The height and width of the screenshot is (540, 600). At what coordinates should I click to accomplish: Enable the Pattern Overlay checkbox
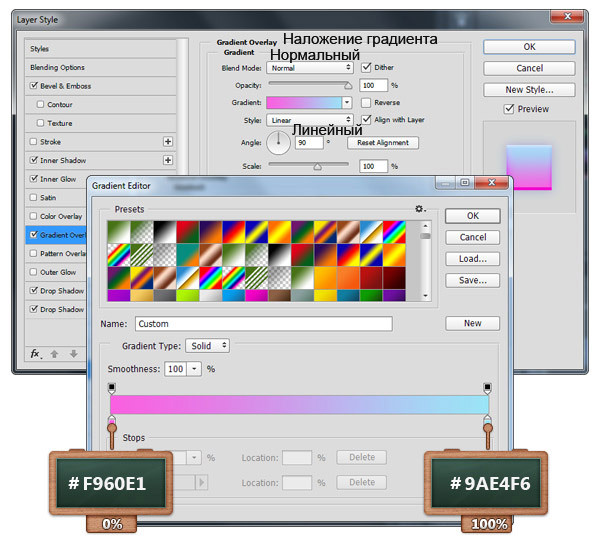(x=34, y=253)
